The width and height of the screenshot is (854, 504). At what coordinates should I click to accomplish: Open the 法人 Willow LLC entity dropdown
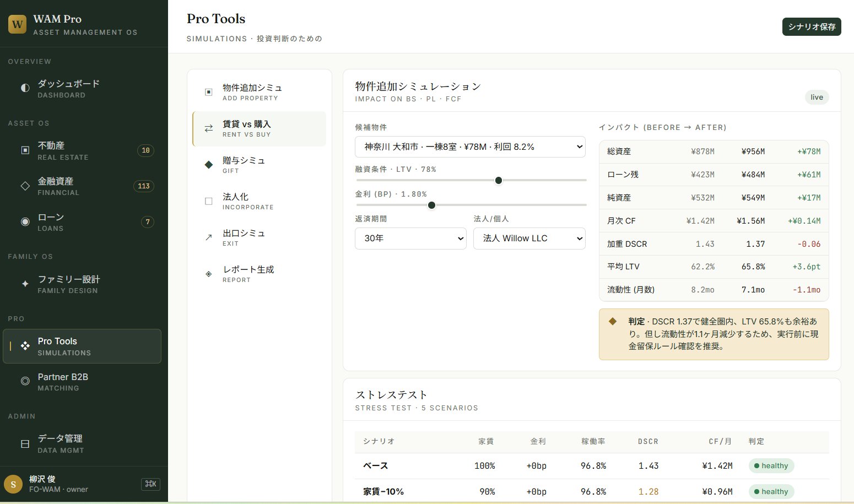tap(529, 239)
